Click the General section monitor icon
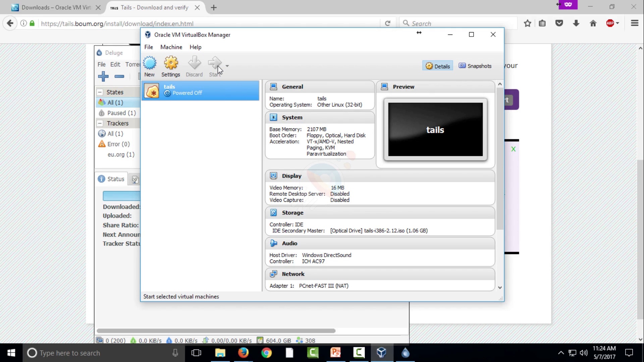This screenshot has width=644, height=362. click(273, 87)
